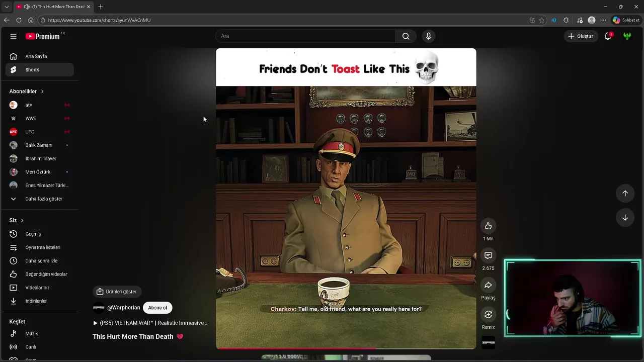Open the tab list dropdown arrow
This screenshot has width=644, height=362.
point(7,7)
